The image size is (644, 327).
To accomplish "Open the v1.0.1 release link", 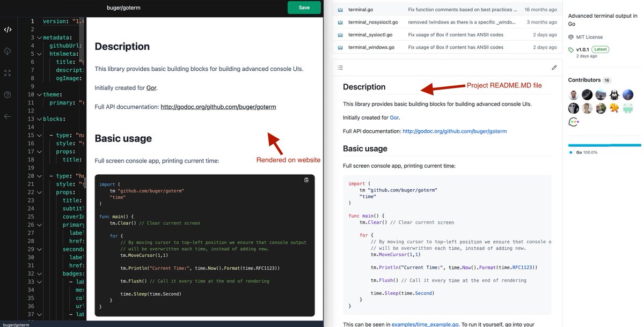I will 582,49.
